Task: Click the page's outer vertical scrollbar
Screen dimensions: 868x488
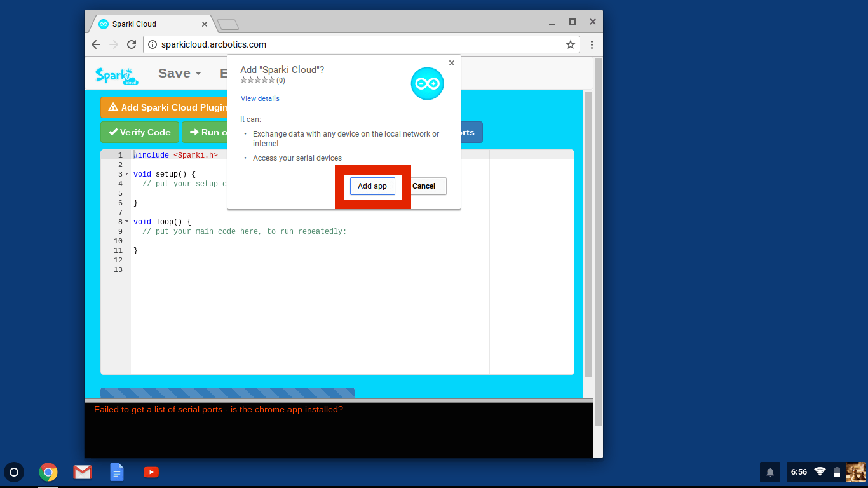Action: tap(598, 241)
